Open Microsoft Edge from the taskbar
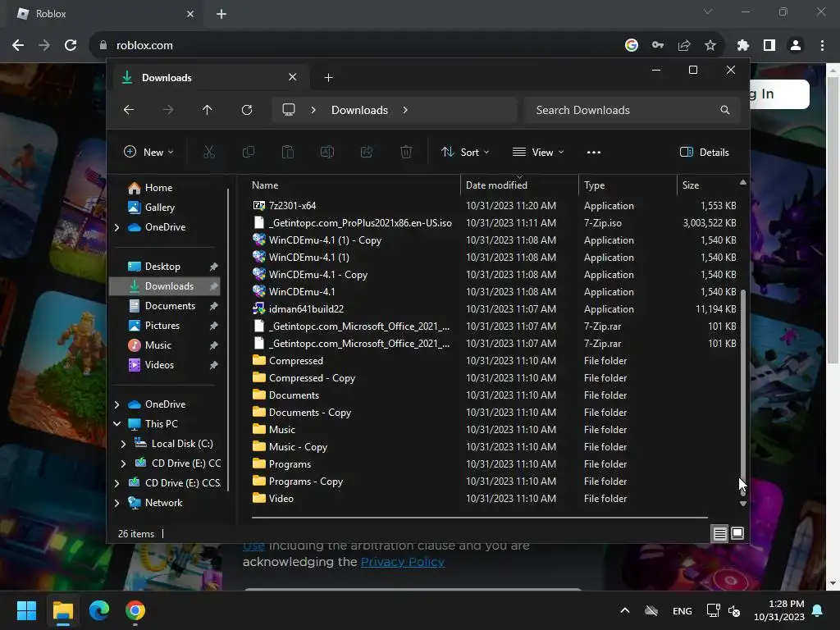840x630 pixels. [x=99, y=610]
